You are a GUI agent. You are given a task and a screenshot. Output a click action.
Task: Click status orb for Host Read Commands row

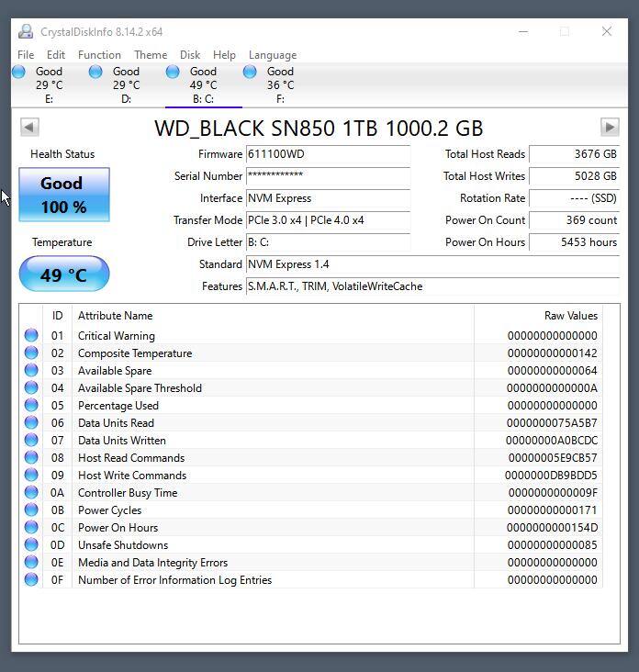(x=31, y=458)
